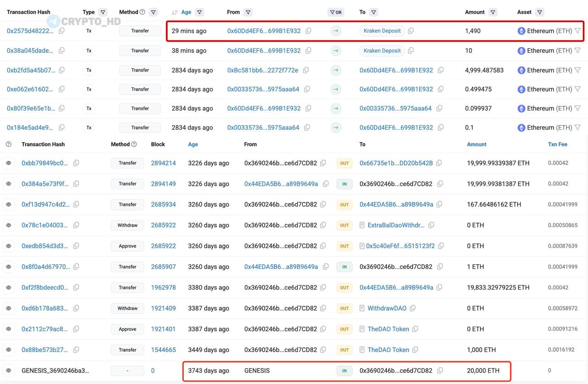This screenshot has width=588, height=384.
Task: Copy recipient address 0x66735e1b...DD20b542B
Action: pos(439,163)
